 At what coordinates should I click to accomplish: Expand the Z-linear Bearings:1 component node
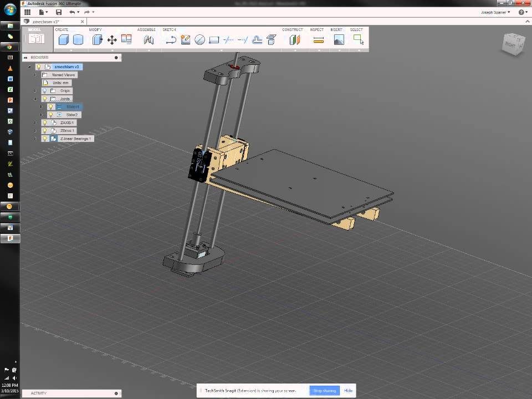[35, 139]
